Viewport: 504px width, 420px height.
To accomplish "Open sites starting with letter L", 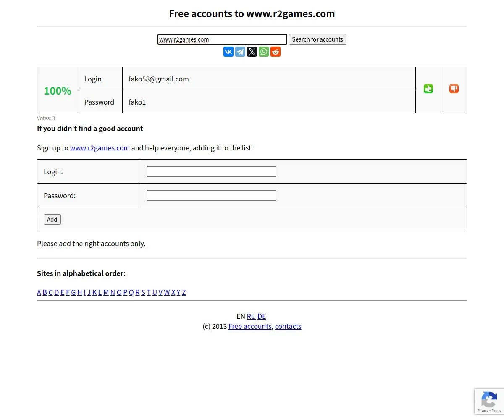I will [100, 292].
